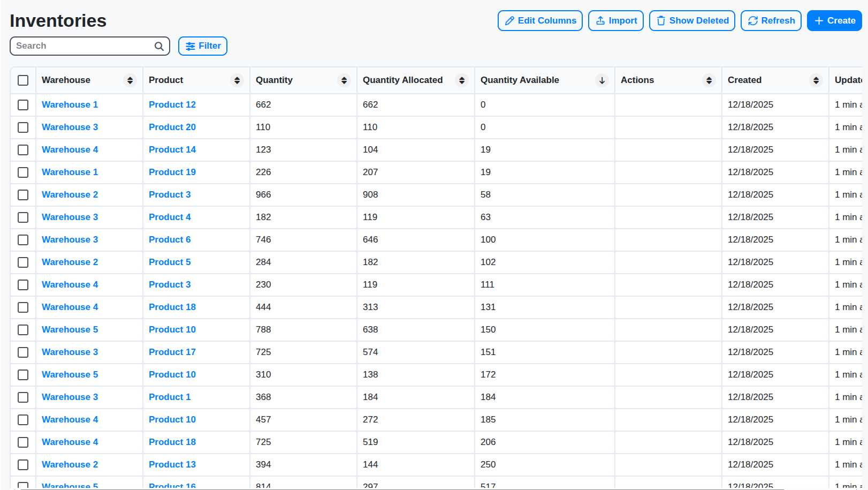Open sorting on the Warehouse column
Screen dimensions: 868x490
(130, 80)
